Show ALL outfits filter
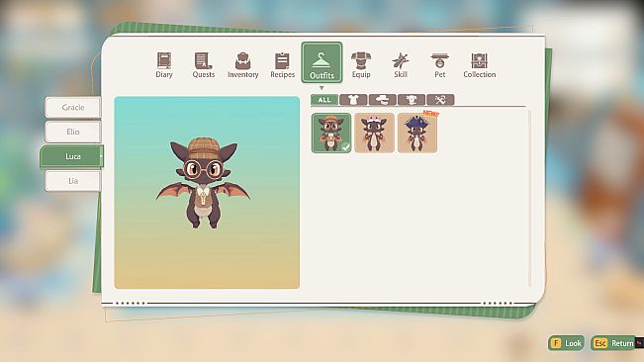 point(324,100)
